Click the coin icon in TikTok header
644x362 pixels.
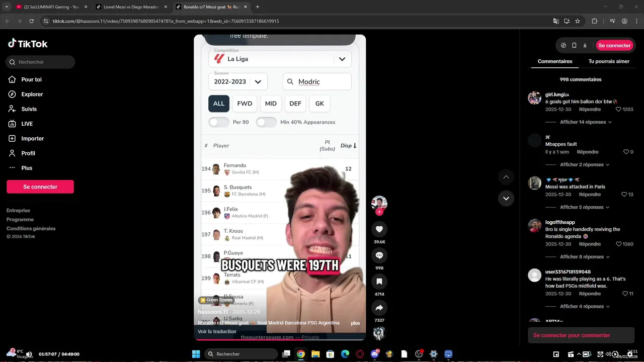click(x=563, y=45)
